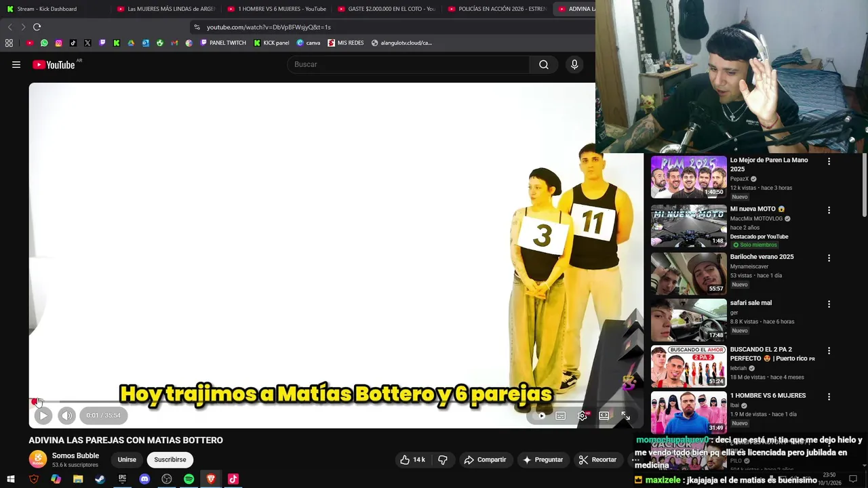Open OBS Studio from the taskbar

click(x=167, y=479)
